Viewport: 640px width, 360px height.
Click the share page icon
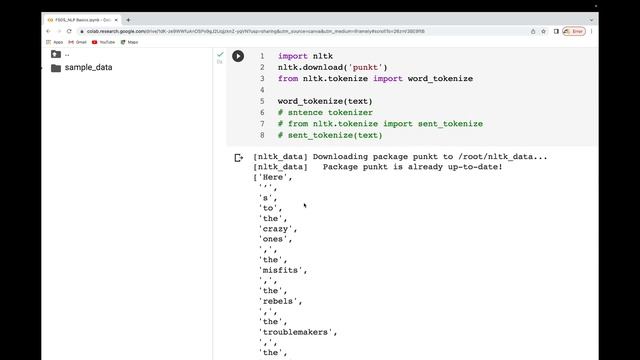point(533,31)
